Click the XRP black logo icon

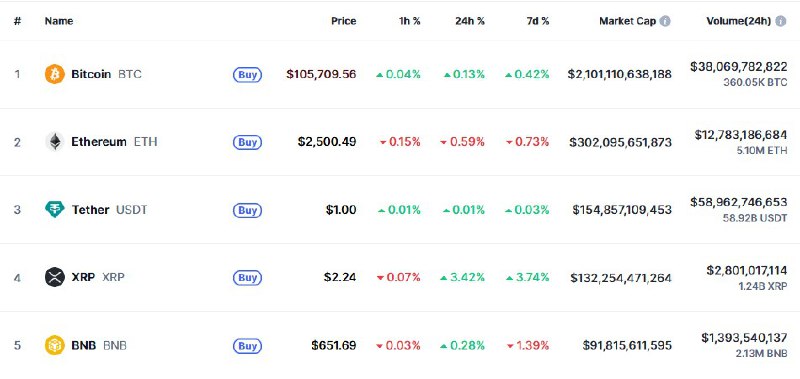55,277
